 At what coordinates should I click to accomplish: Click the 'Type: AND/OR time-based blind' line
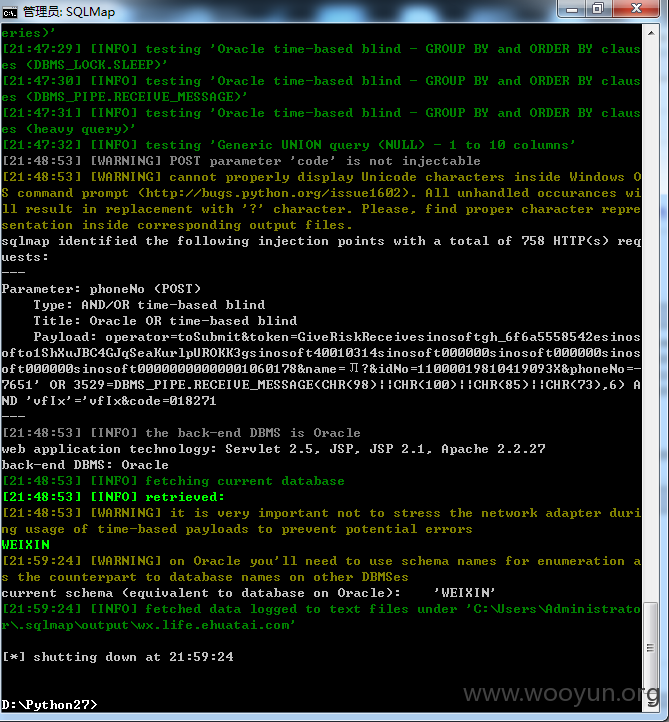(149, 305)
